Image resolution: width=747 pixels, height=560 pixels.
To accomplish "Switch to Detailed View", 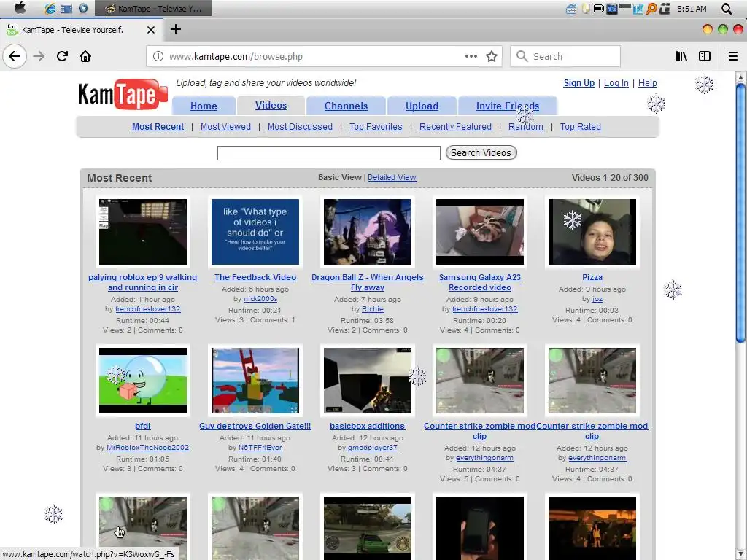I will pos(392,178).
